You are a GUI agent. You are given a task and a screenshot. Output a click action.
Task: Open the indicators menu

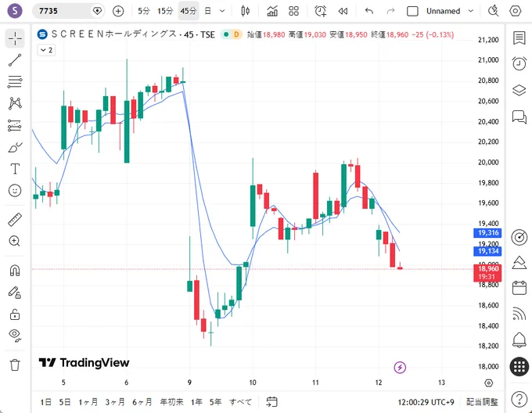pyautogui.click(x=272, y=11)
